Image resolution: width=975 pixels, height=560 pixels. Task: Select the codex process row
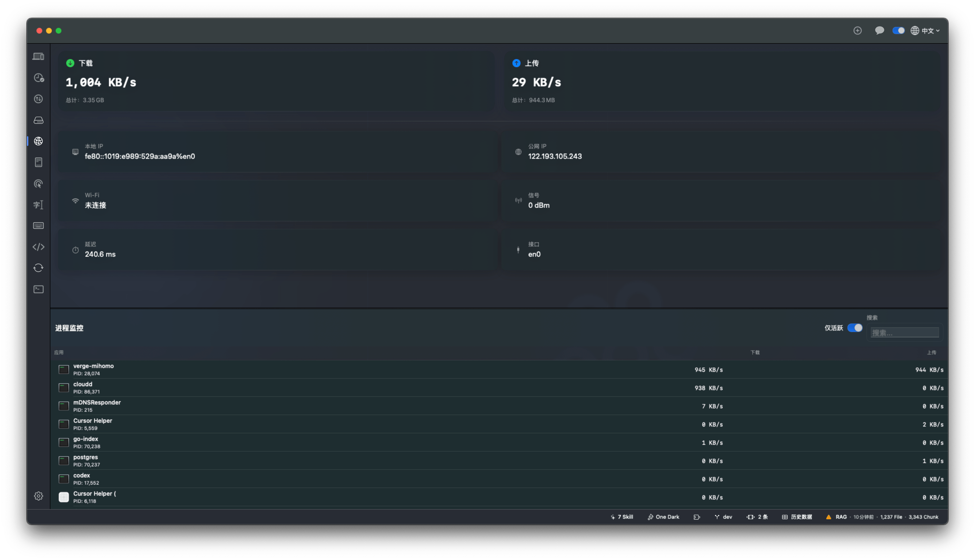point(499,479)
